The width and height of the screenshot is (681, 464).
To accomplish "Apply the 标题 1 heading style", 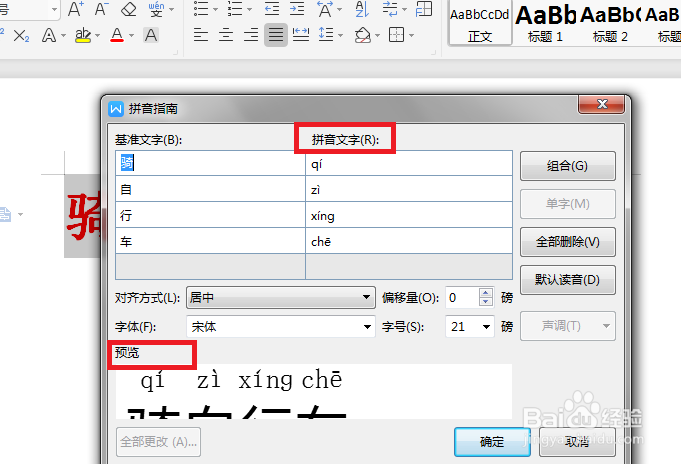I will tap(545, 25).
